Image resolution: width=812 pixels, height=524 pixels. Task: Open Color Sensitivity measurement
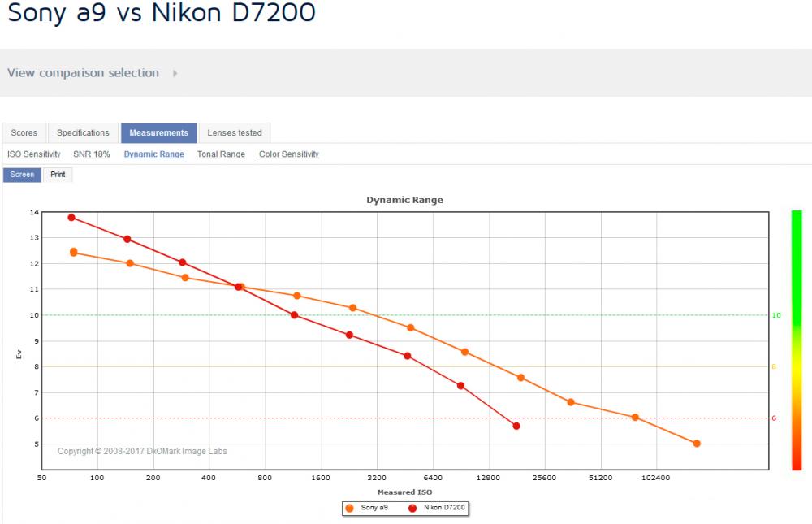(289, 154)
